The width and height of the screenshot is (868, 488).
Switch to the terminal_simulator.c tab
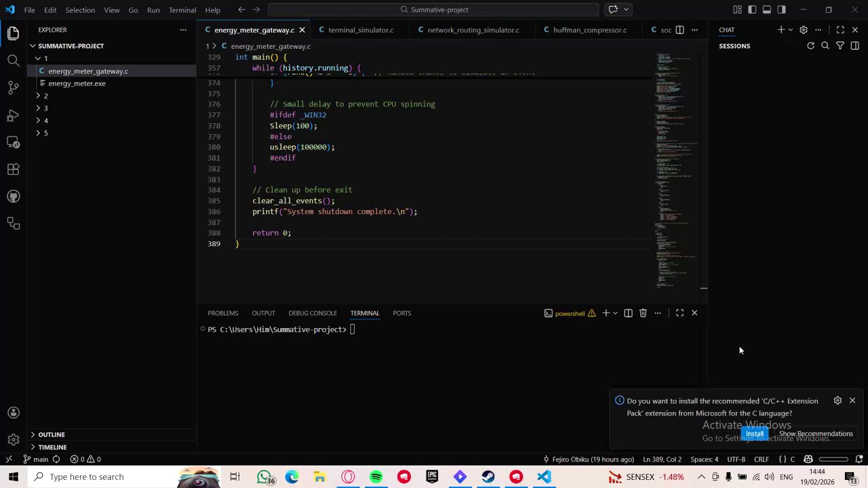[361, 30]
